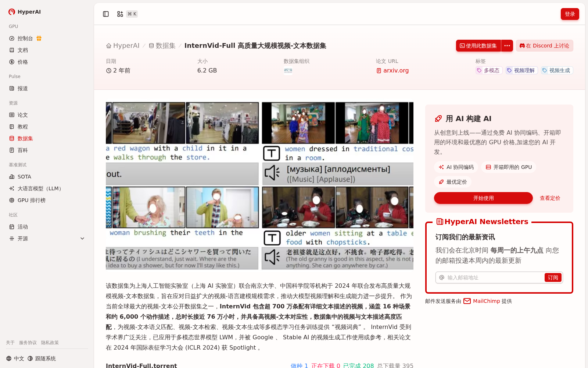Click the 开箱即用的 GPU chip
This screenshot has width=588, height=368.
tap(509, 167)
